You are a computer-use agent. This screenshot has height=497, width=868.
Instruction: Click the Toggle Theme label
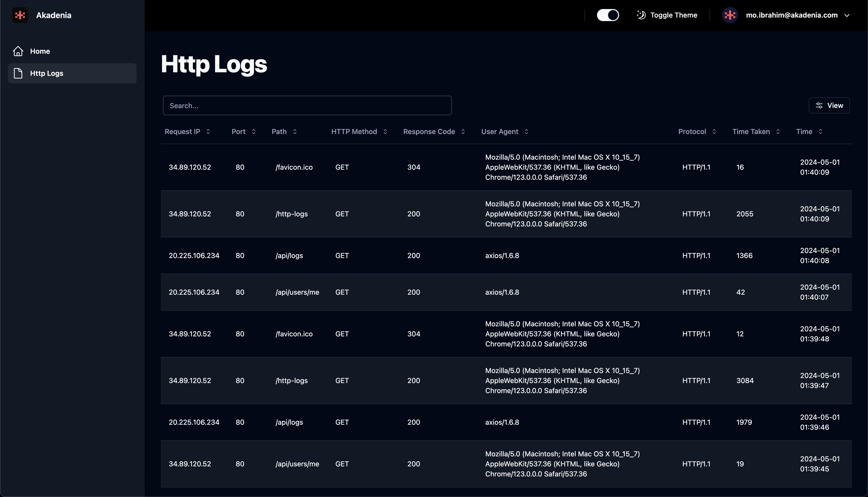pos(673,15)
